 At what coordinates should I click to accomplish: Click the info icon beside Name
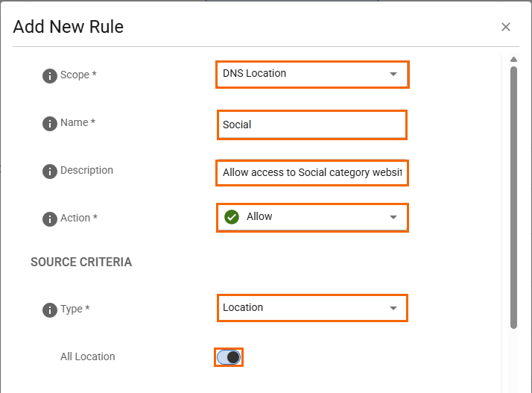(x=50, y=123)
